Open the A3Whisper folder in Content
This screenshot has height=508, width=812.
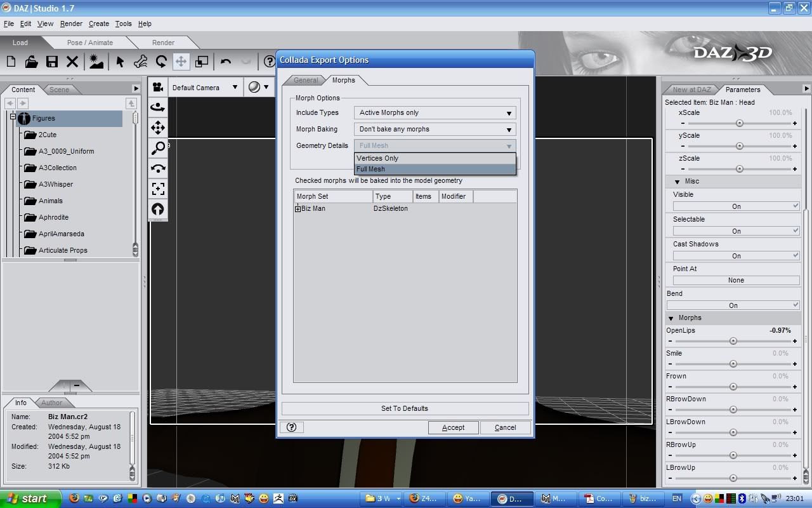coord(56,184)
